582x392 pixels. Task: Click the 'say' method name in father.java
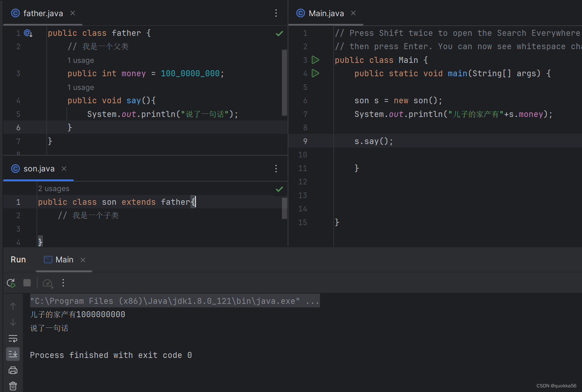(x=133, y=100)
